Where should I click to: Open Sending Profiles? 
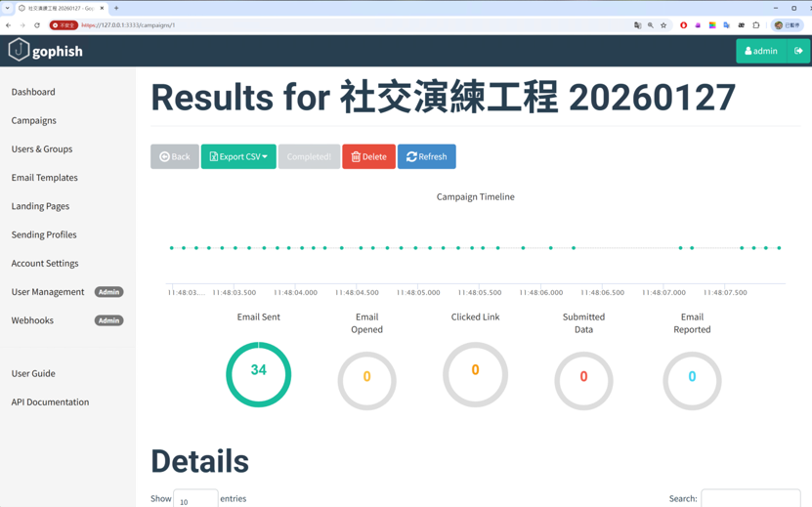point(44,234)
